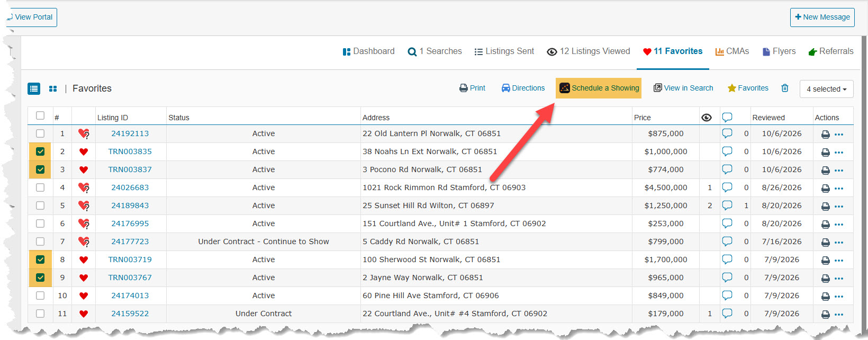
Task: Open the 1 Searches tab
Action: [x=435, y=51]
